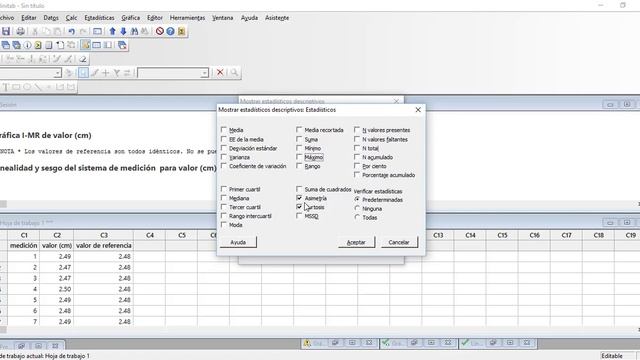This screenshot has height=360, width=640.
Task: Click the Show History yellow icon
Action: pos(38,45)
